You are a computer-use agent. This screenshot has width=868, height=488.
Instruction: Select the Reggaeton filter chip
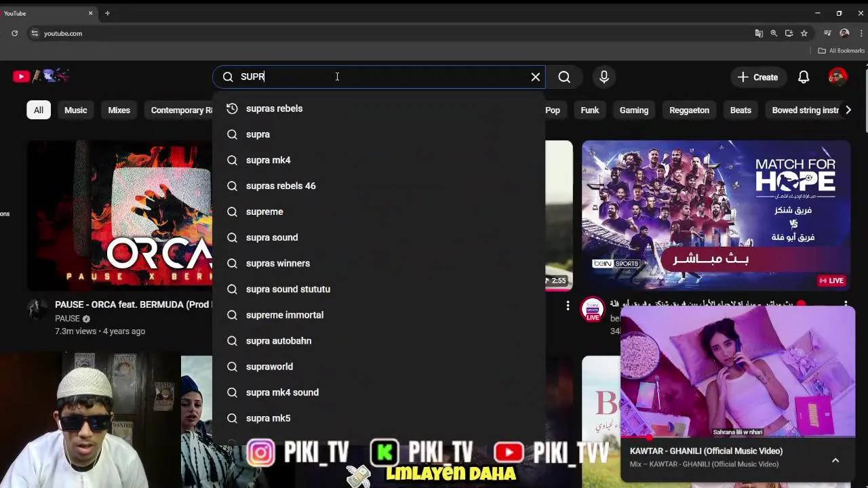coord(689,110)
